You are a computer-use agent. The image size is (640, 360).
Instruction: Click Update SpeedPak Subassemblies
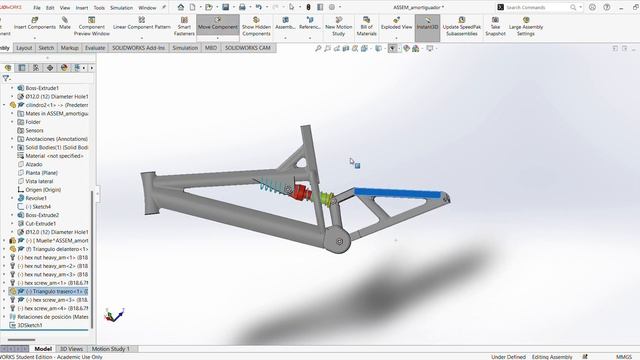pos(462,27)
